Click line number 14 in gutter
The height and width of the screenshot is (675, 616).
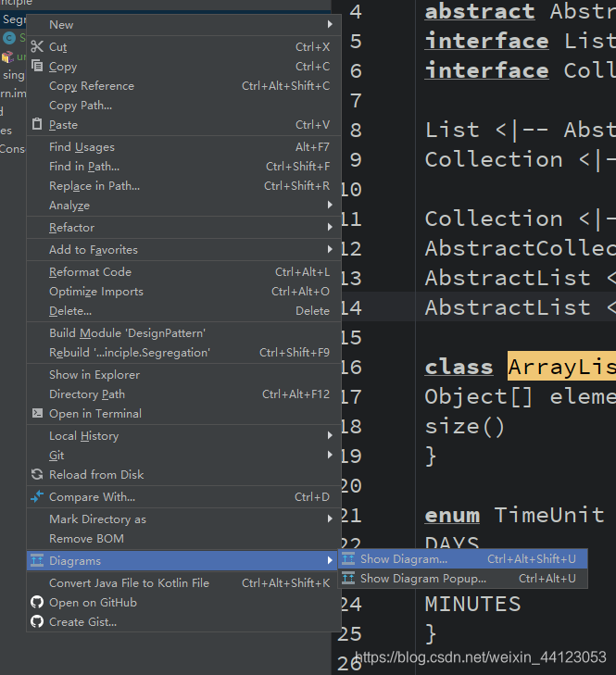point(351,307)
